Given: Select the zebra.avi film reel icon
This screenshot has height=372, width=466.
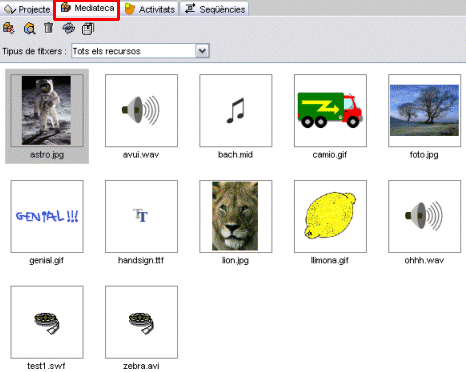Looking at the screenshot, I should pyautogui.click(x=141, y=323).
